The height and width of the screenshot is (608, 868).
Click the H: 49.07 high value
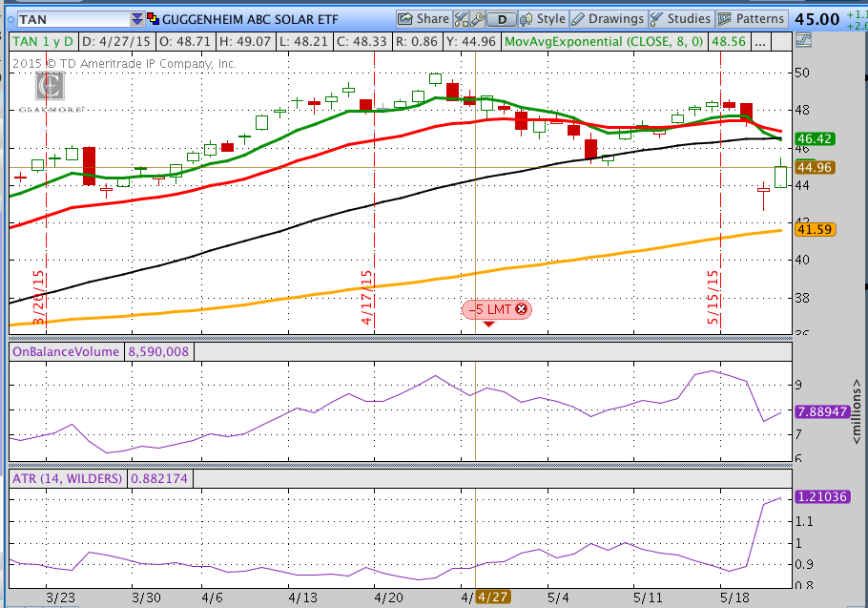click(245, 42)
